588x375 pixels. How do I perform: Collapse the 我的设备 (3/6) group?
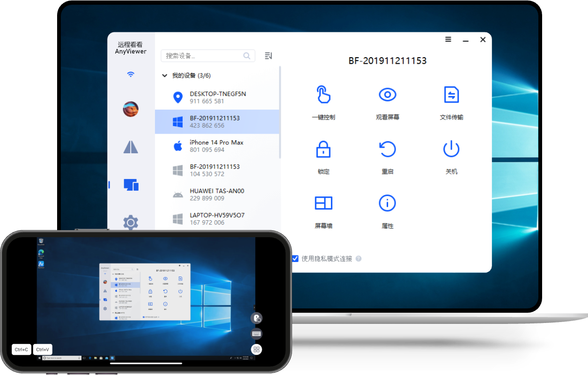(x=164, y=75)
